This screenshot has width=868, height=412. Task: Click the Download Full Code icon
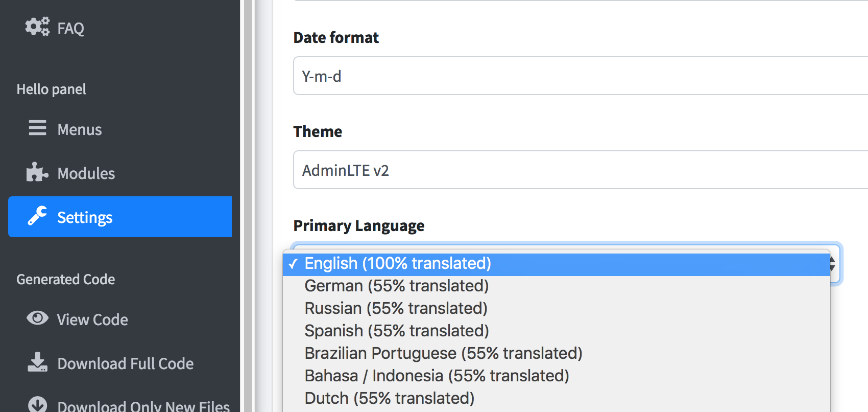37,362
